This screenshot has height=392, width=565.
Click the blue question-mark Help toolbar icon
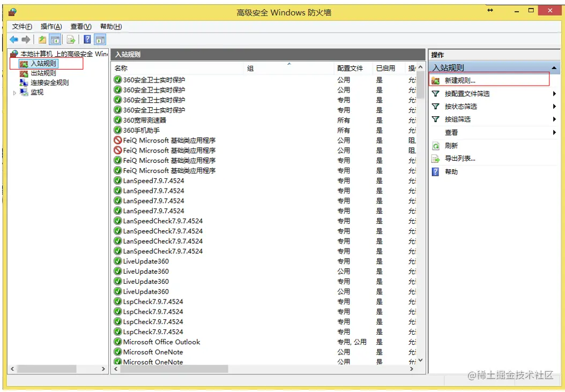[x=87, y=39]
